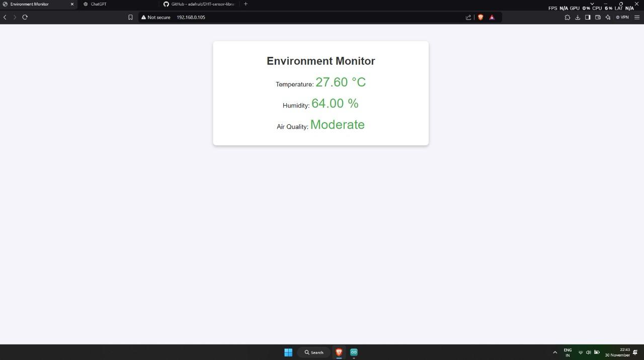Viewport: 644px width, 360px height.
Task: Bookmark this page with bookmark icon
Action: (130, 17)
